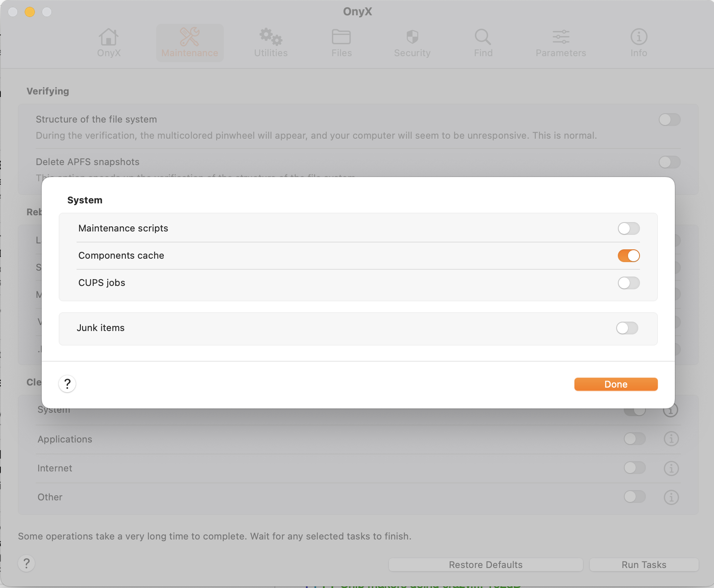Viewport: 714px width, 588px height.
Task: Toggle Structure of the file system
Action: click(x=670, y=120)
